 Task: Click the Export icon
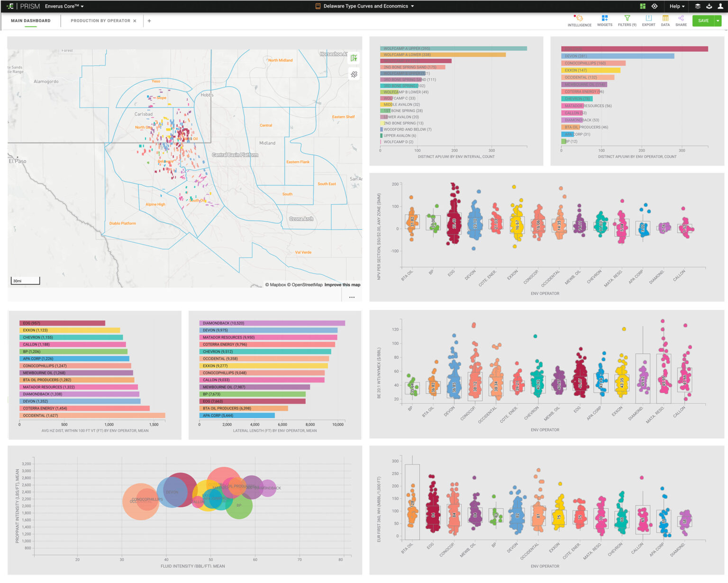[648, 18]
